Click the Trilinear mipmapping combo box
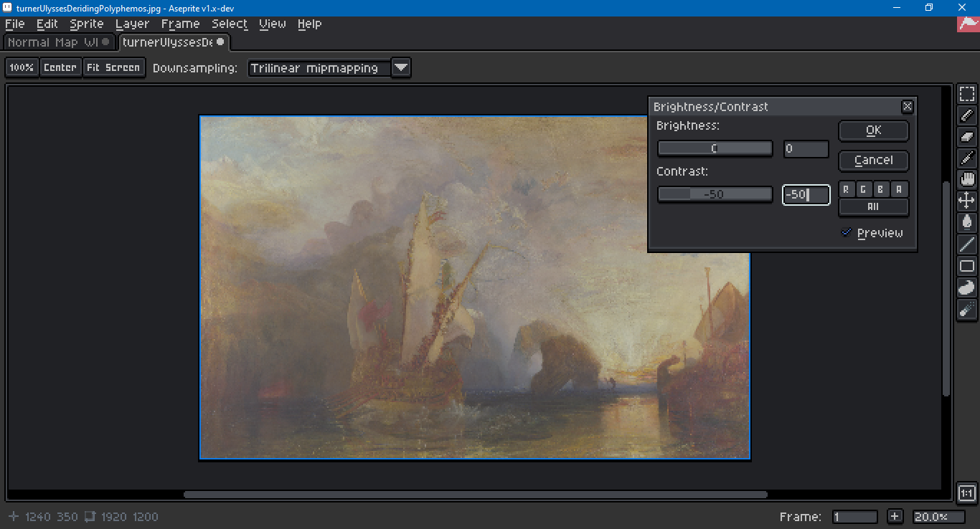This screenshot has width=980, height=529. click(320, 68)
